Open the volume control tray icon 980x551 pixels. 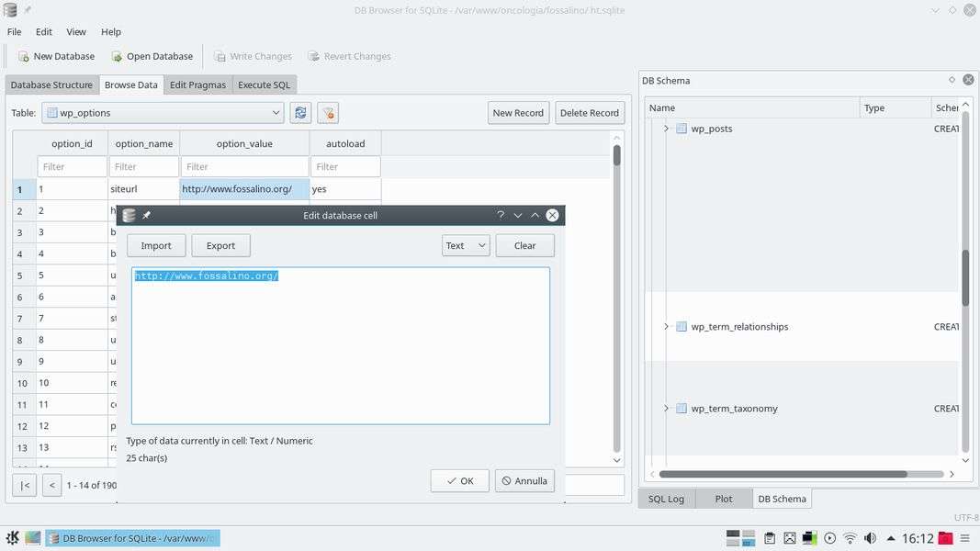870,538
